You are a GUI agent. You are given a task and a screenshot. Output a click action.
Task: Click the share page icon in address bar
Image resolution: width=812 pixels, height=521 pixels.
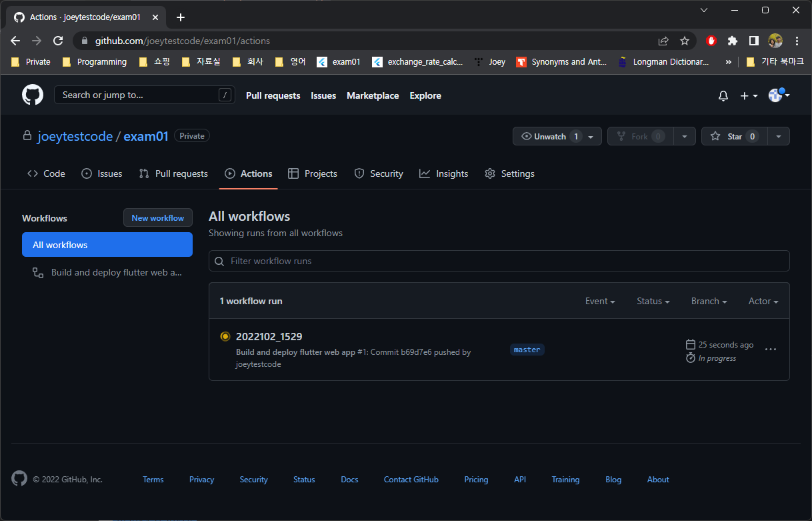pos(663,41)
